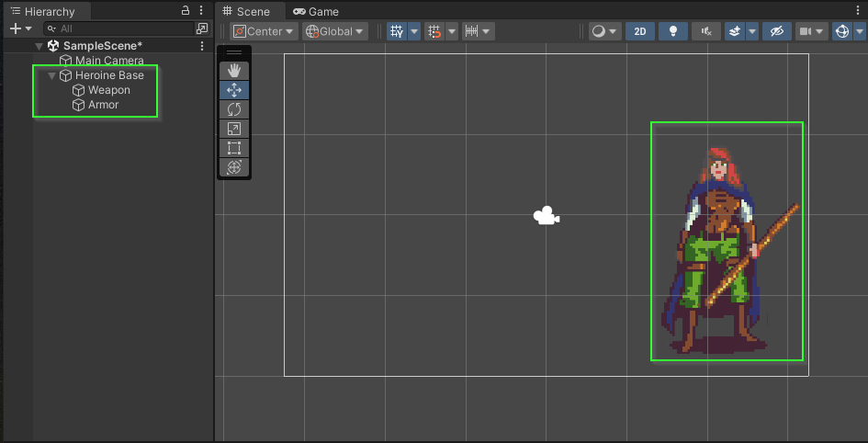Select the Weapon child object
Viewport: 868px width, 443px height.
tap(109, 90)
